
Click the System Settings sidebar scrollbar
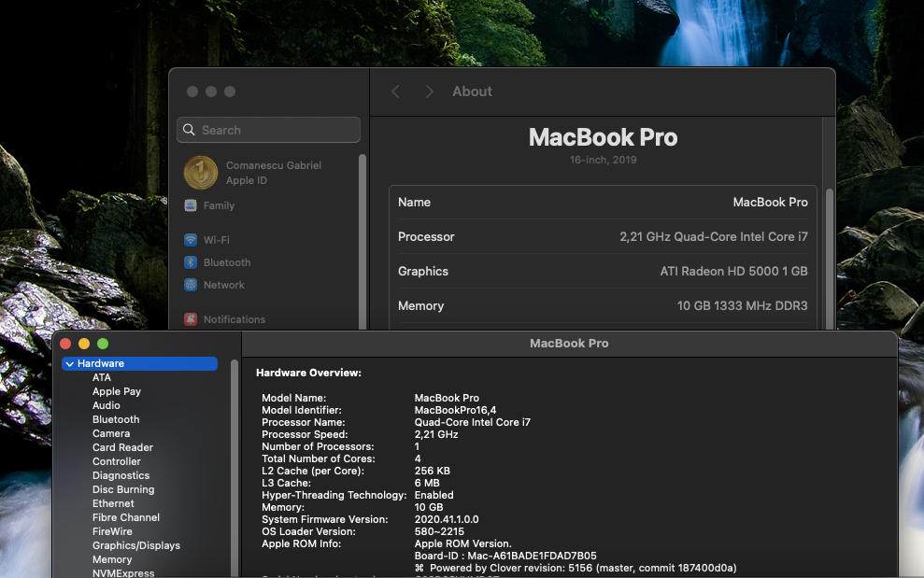click(362, 241)
